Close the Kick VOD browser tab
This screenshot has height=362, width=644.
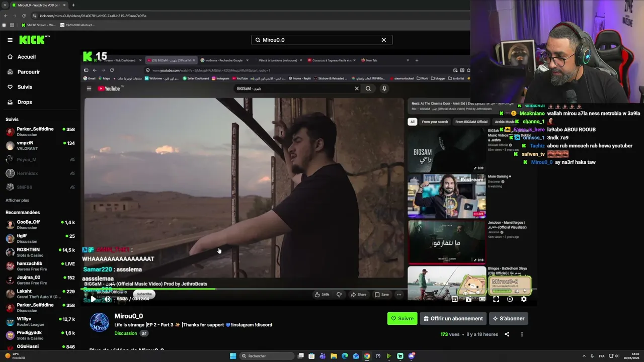(64, 5)
